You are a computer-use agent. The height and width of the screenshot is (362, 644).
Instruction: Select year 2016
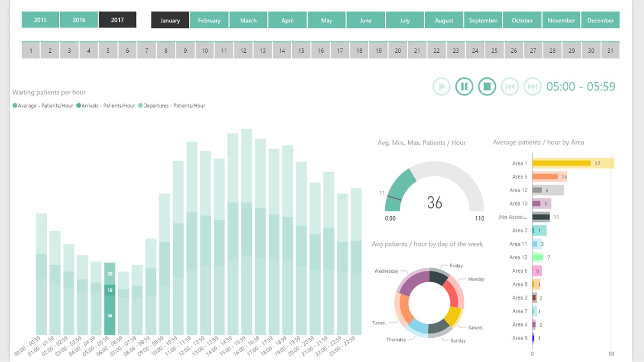coord(79,20)
